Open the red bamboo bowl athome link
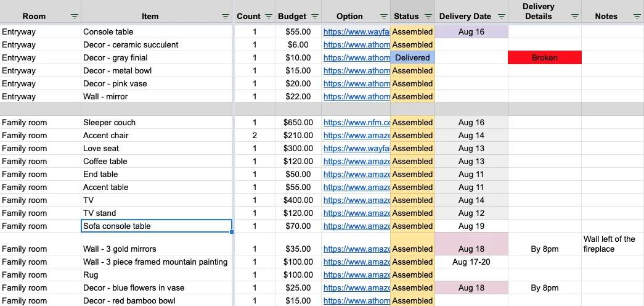The height and width of the screenshot is (306, 644). tap(356, 300)
